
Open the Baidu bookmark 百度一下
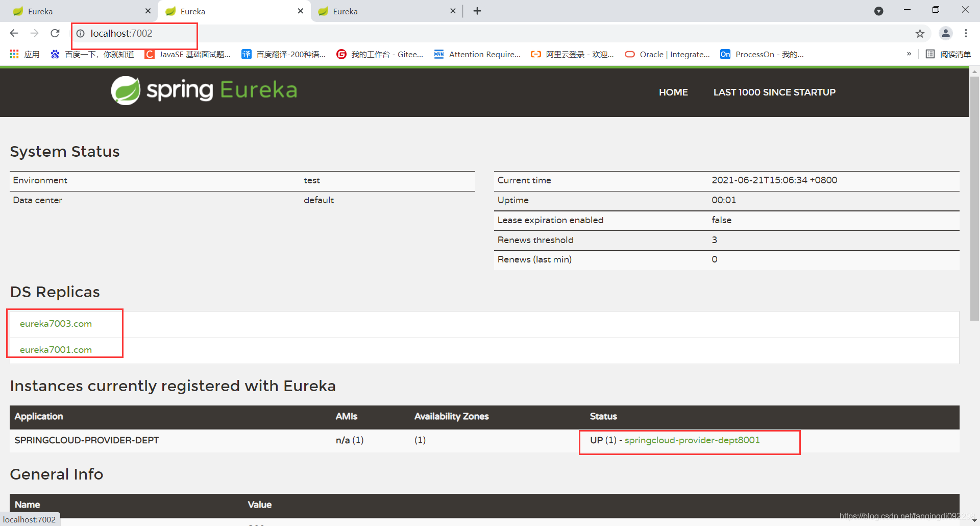pyautogui.click(x=92, y=54)
